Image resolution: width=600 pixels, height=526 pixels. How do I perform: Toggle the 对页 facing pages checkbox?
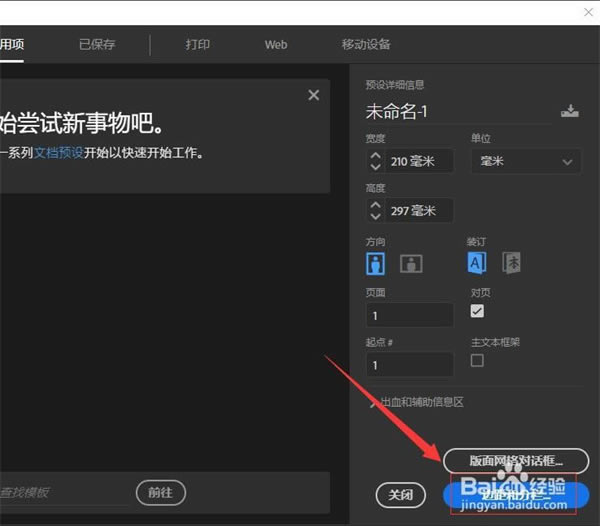point(477,311)
